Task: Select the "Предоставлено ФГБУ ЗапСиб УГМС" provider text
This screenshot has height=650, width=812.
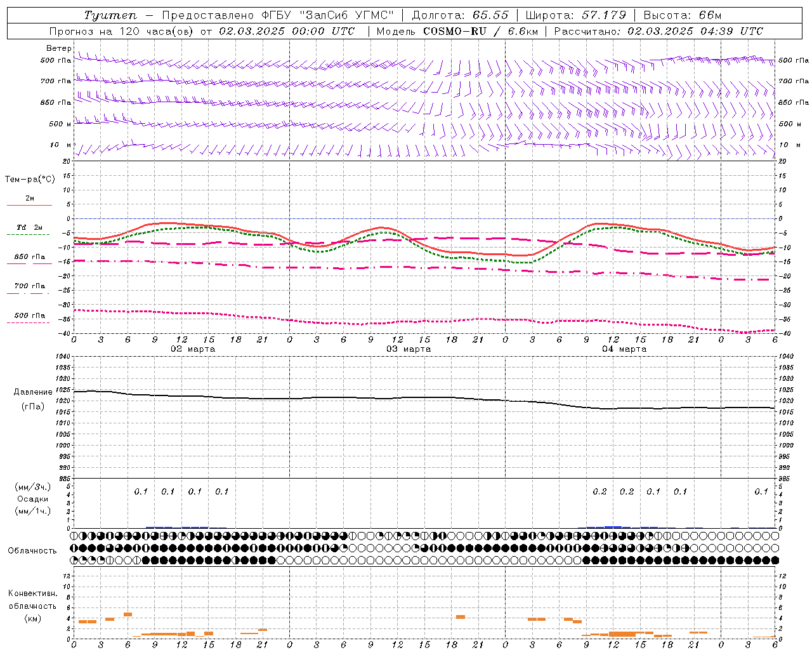Action: tap(278, 15)
